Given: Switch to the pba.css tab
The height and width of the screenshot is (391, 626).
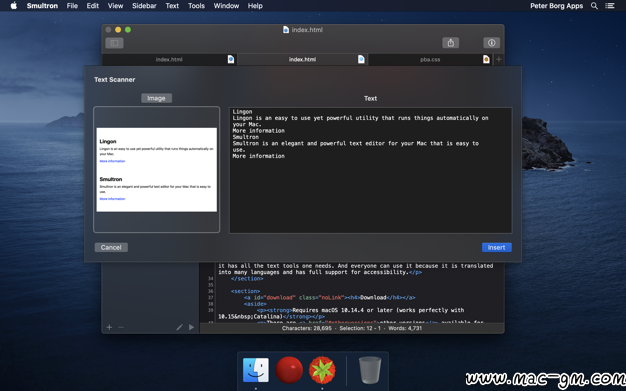Looking at the screenshot, I should (x=430, y=60).
